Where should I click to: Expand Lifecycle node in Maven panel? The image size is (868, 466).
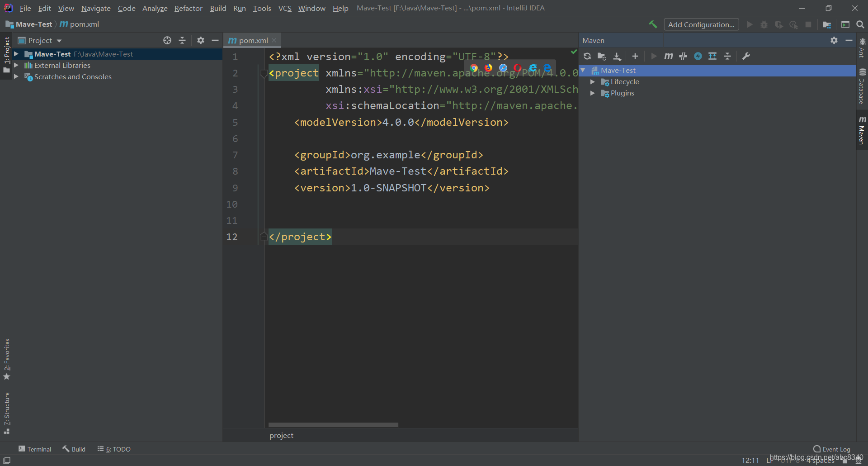[x=593, y=81]
